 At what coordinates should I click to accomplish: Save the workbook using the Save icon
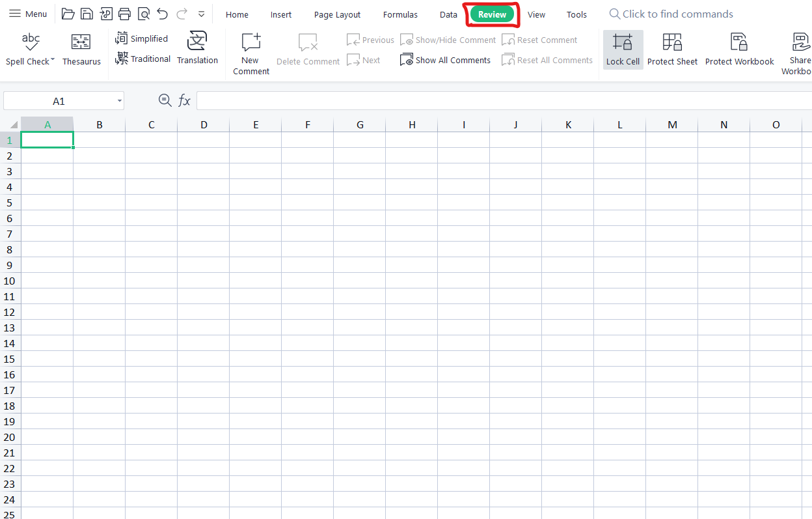click(87, 14)
